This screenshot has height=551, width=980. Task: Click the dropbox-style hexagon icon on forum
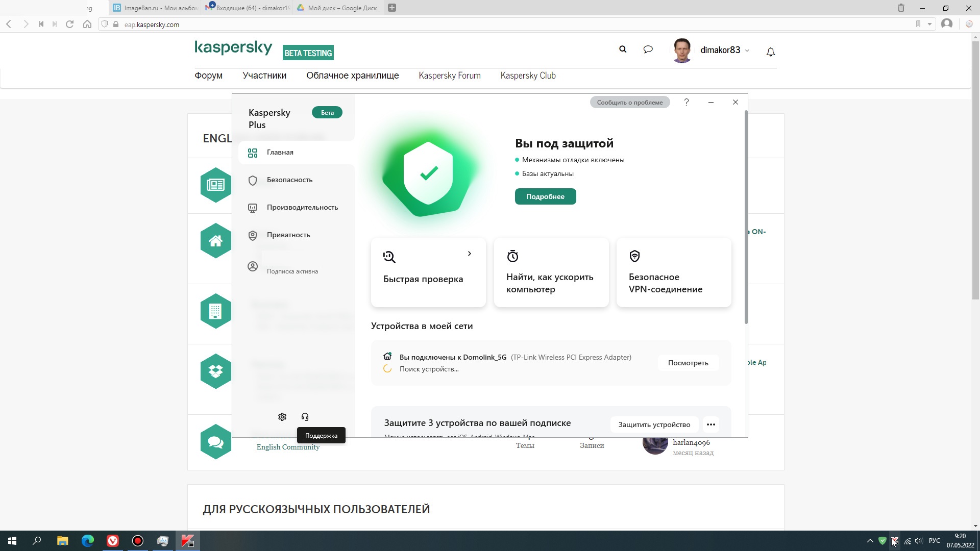click(215, 371)
